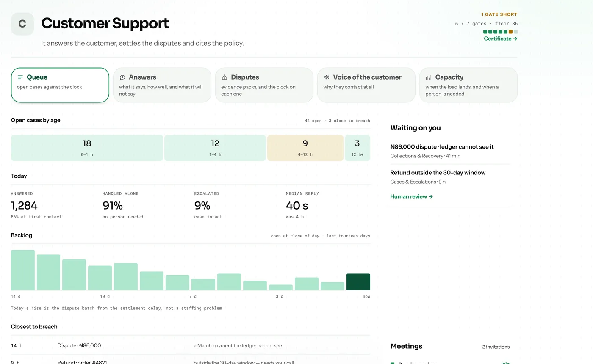Click the list icon on the Queue tab

[20, 77]
